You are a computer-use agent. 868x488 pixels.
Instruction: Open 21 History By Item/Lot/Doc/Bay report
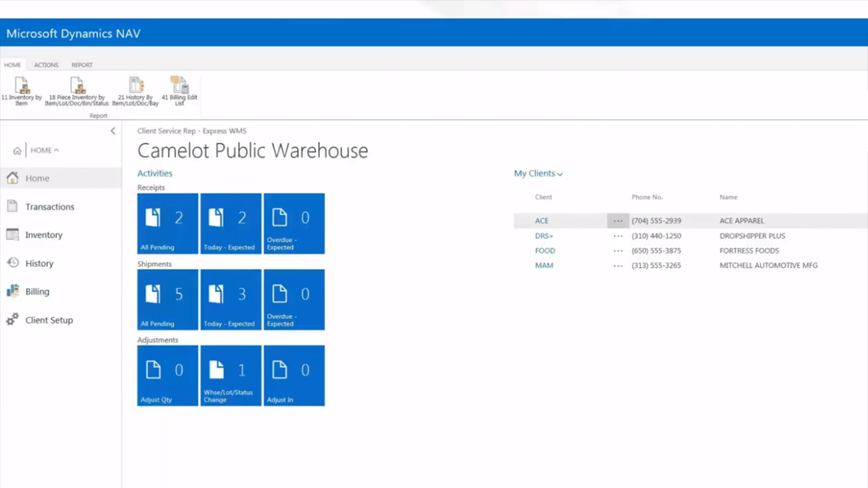click(x=136, y=91)
